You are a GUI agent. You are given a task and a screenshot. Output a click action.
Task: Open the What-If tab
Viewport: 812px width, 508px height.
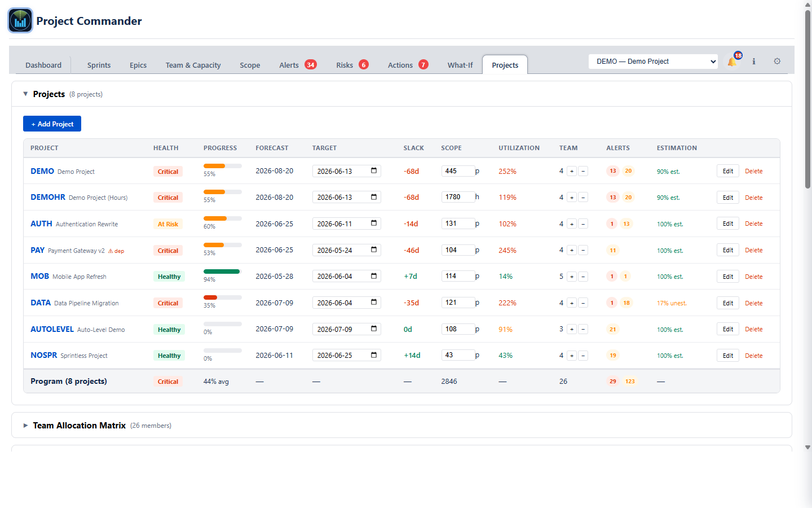pyautogui.click(x=460, y=65)
